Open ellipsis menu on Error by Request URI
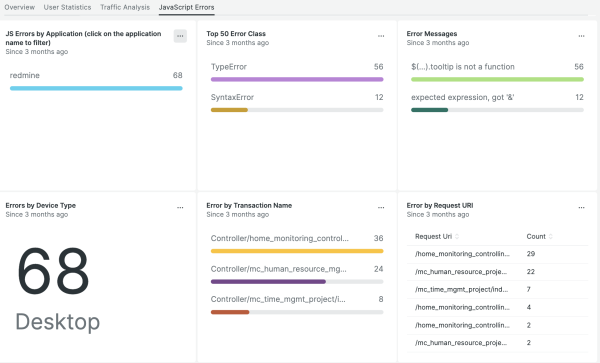The width and height of the screenshot is (600, 363). 581,208
